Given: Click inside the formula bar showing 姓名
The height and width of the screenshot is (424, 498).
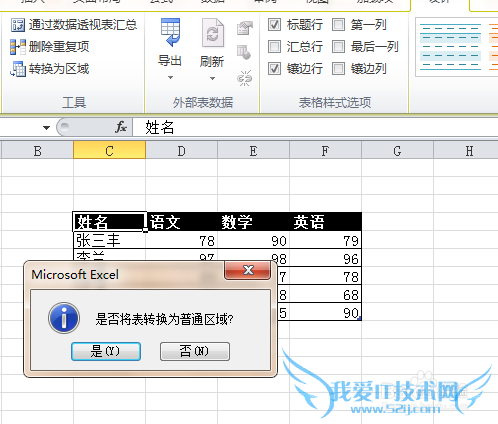Looking at the screenshot, I should [315, 127].
